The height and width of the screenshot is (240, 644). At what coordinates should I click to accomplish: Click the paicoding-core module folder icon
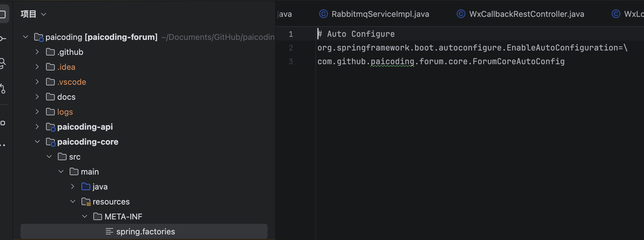tap(50, 142)
